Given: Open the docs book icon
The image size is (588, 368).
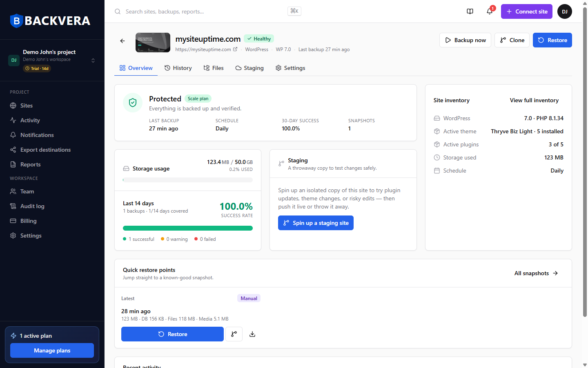Looking at the screenshot, I should 470,11.
